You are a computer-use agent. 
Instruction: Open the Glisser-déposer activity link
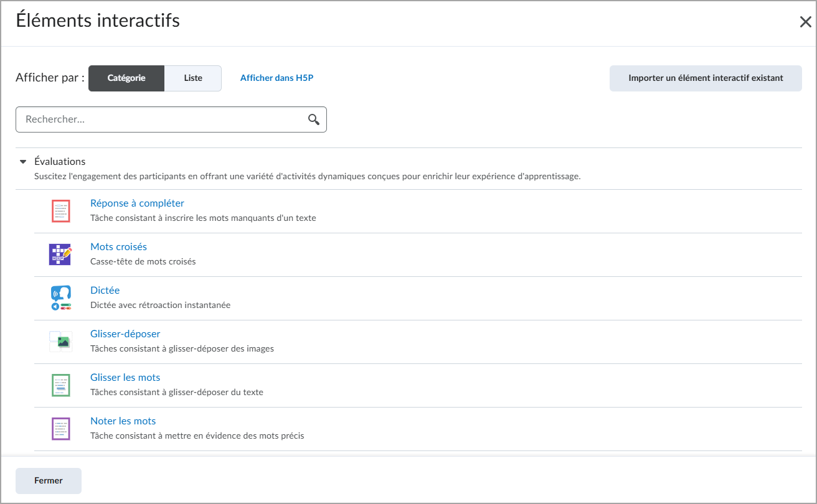point(125,334)
